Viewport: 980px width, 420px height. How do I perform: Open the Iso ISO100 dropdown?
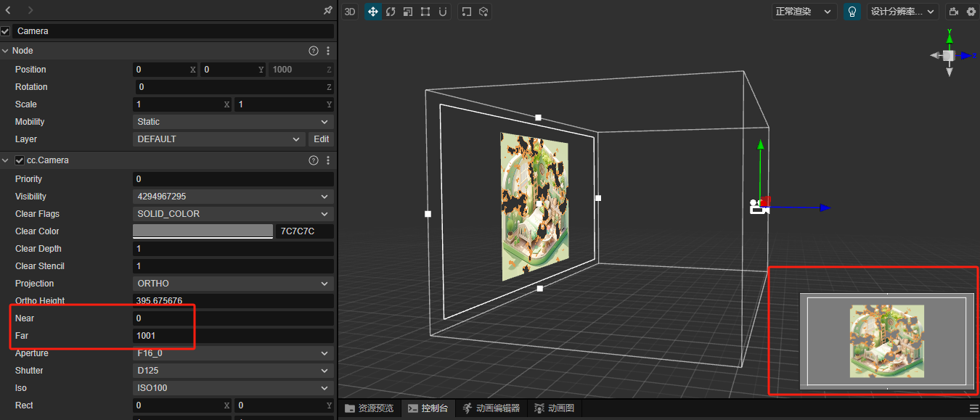[x=233, y=388]
